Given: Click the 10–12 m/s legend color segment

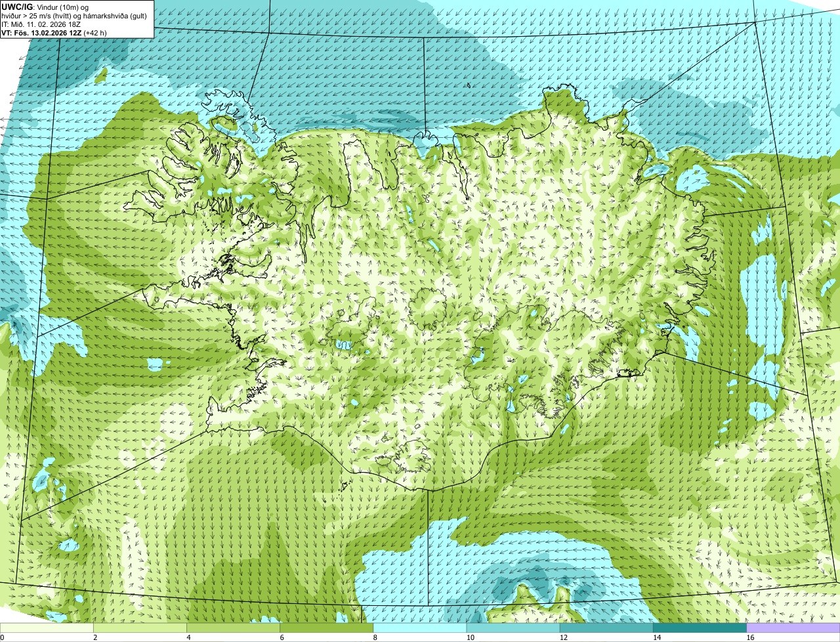Looking at the screenshot, I should tap(513, 628).
